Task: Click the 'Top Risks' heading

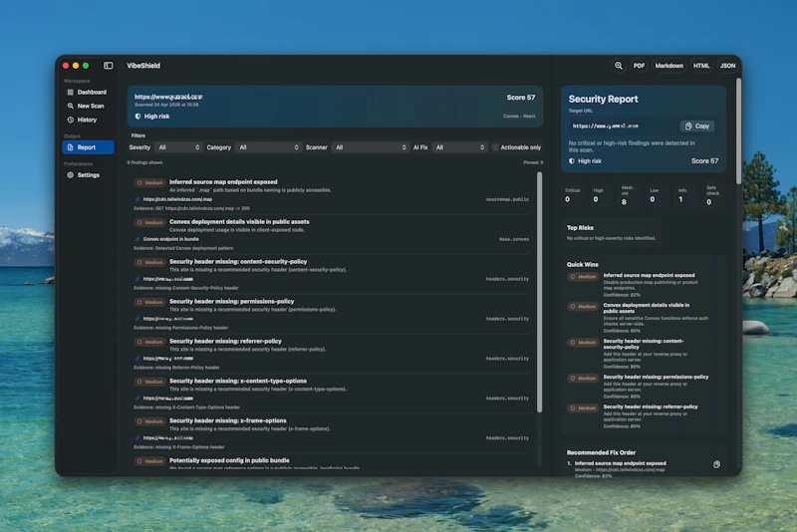Action: click(580, 227)
